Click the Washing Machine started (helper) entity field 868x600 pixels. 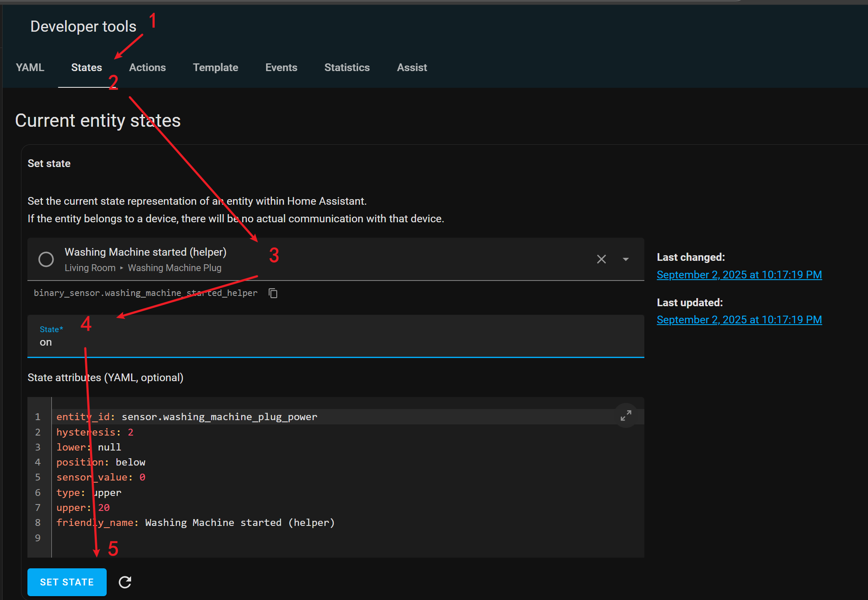pos(336,259)
